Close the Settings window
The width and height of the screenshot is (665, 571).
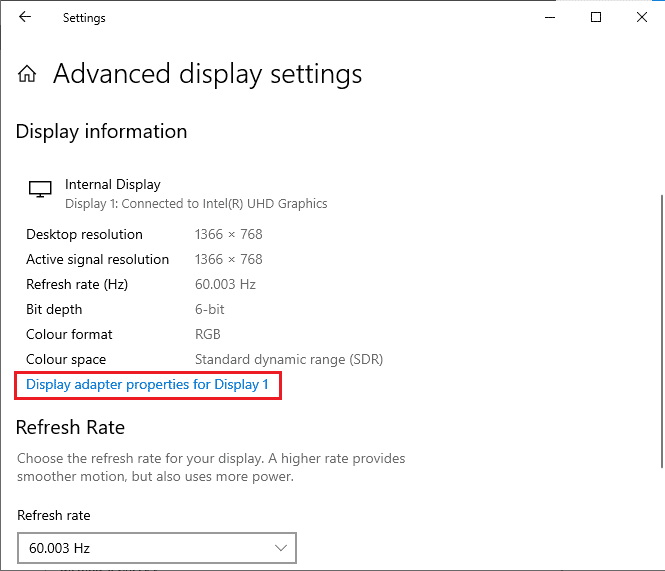[x=641, y=17]
